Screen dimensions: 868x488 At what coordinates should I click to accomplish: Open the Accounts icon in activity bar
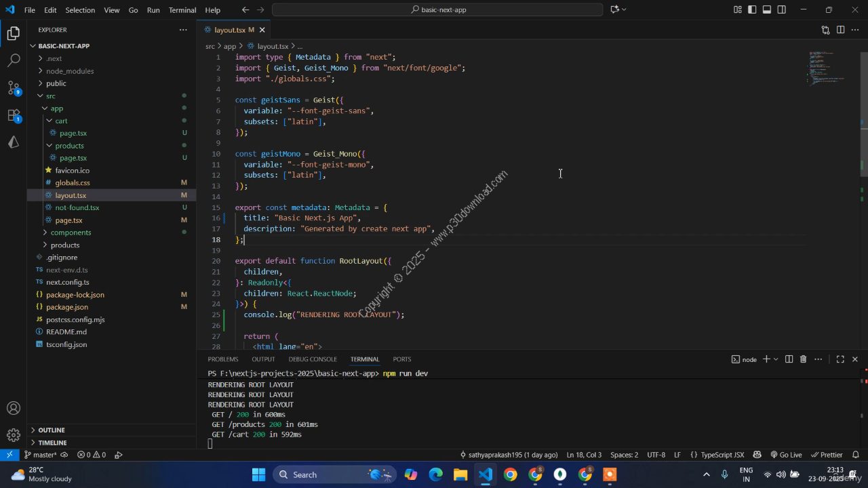click(x=14, y=408)
